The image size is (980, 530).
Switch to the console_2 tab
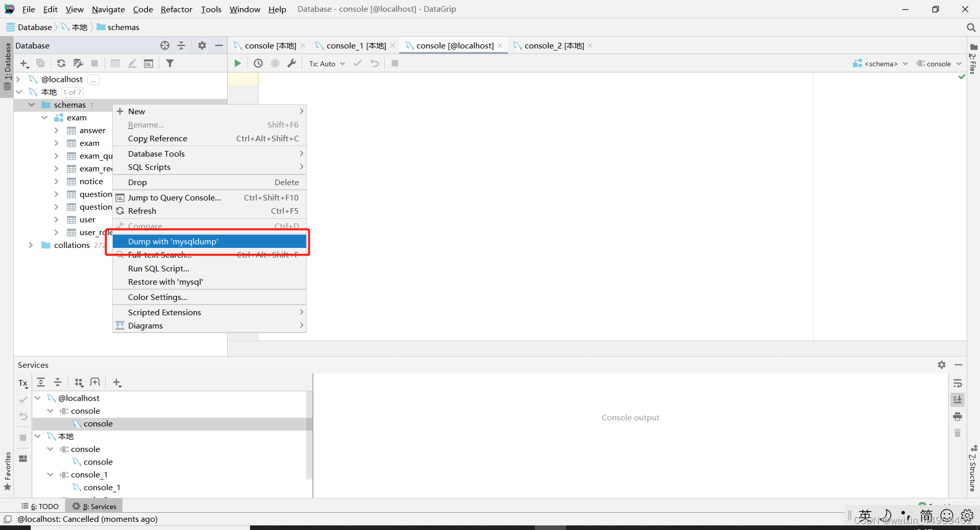554,45
